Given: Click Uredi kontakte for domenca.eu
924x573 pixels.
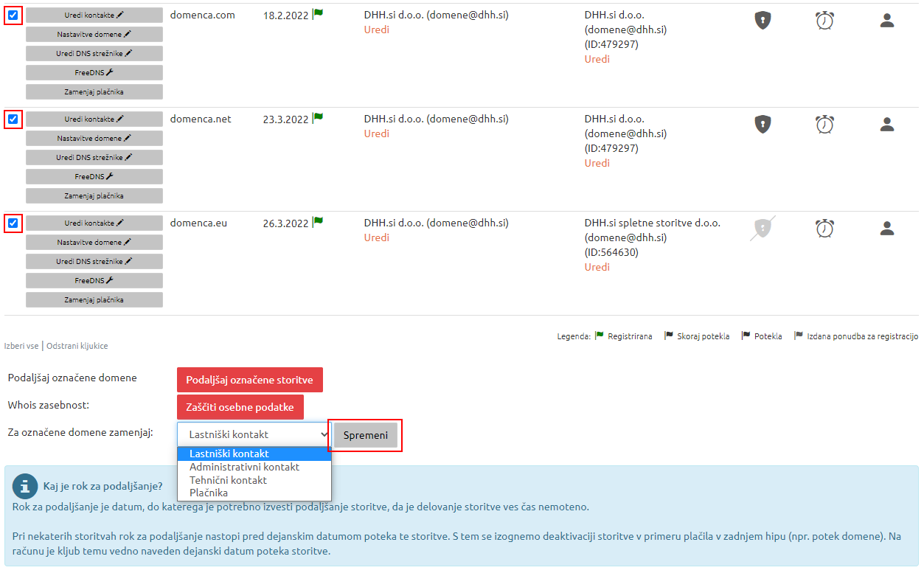Looking at the screenshot, I should pyautogui.click(x=94, y=223).
